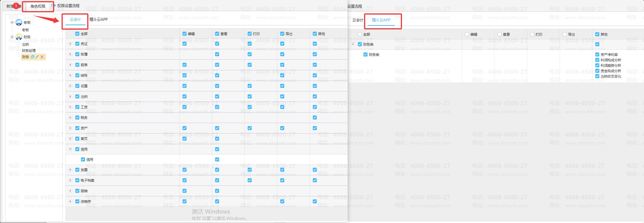Collapse the 老板 group in role tree

tap(12, 22)
